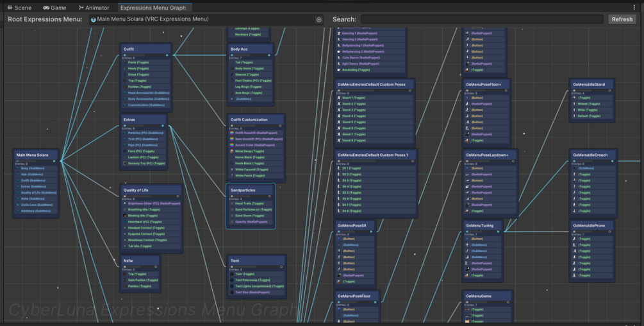Select the Pants (Toggle) entry in Outfit
The height and width of the screenshot is (326, 644).
click(146, 62)
